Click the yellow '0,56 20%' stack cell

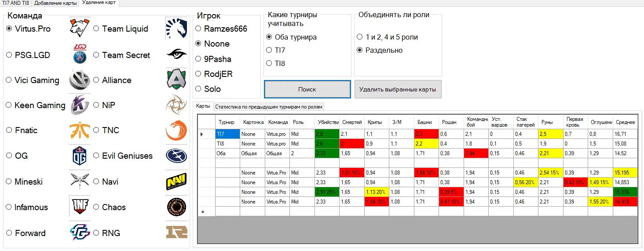(526, 182)
